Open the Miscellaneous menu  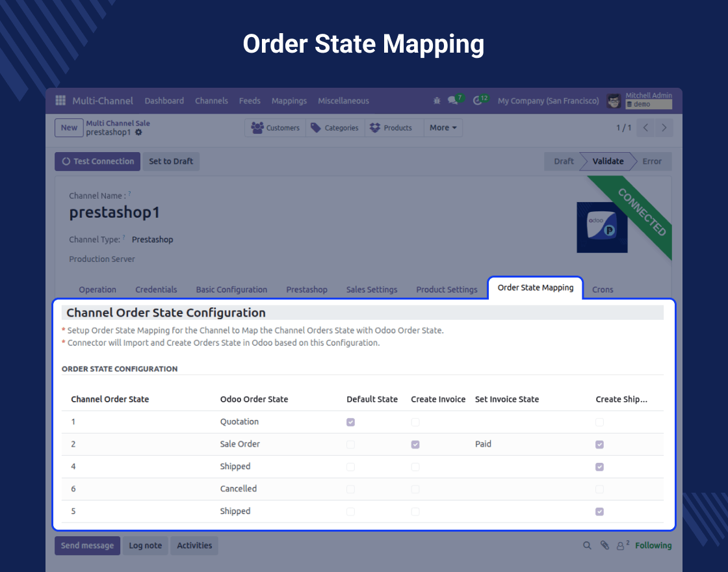pyautogui.click(x=343, y=101)
